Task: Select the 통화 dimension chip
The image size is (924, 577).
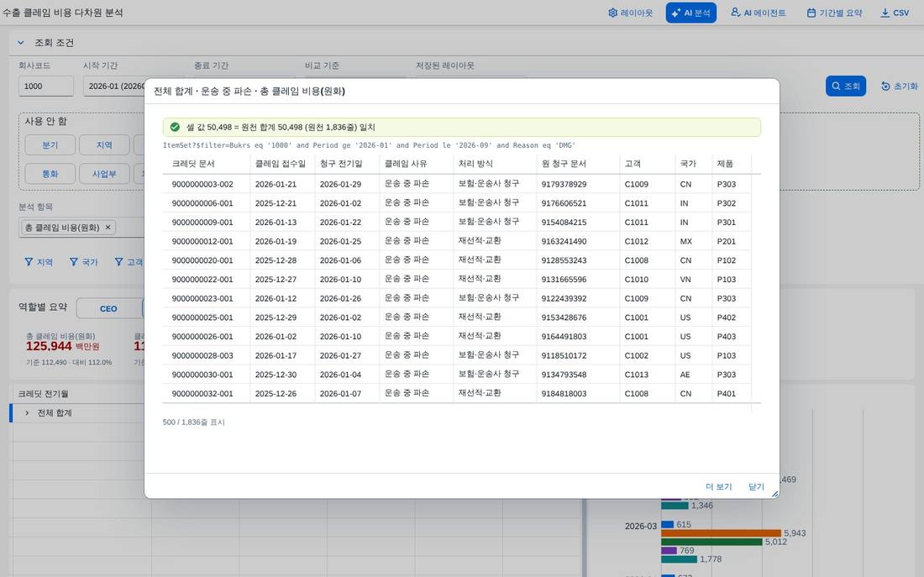Action: point(50,174)
